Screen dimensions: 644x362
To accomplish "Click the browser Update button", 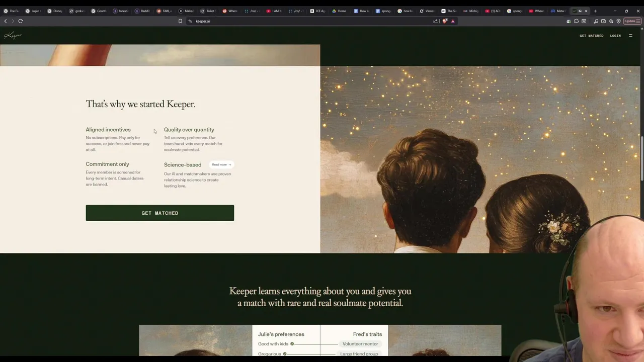I will pyautogui.click(x=632, y=21).
